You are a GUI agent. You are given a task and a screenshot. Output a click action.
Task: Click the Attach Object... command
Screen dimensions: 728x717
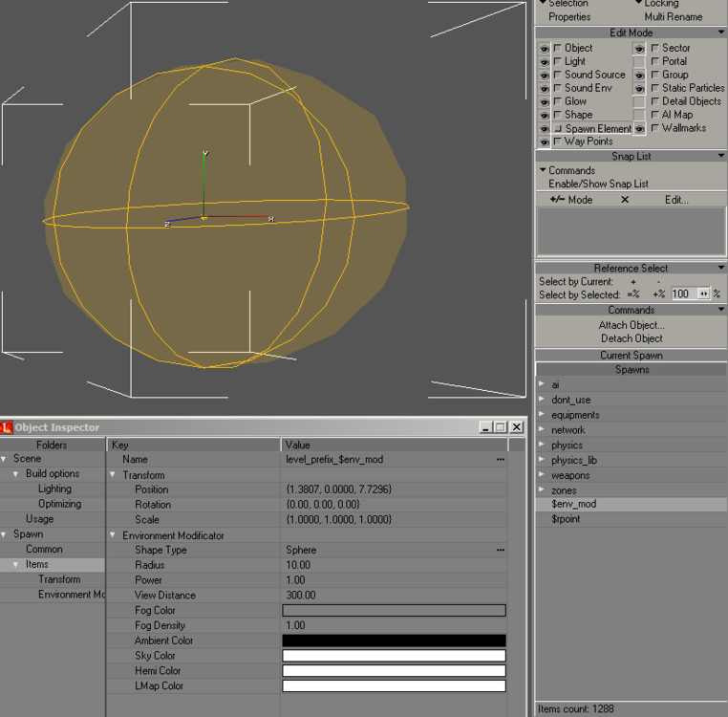pyautogui.click(x=631, y=325)
